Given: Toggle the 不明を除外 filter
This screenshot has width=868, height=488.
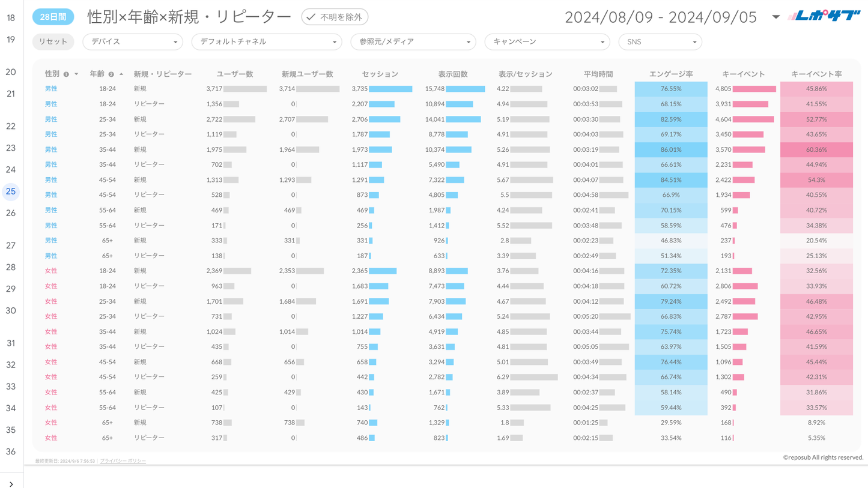Looking at the screenshot, I should (x=335, y=17).
